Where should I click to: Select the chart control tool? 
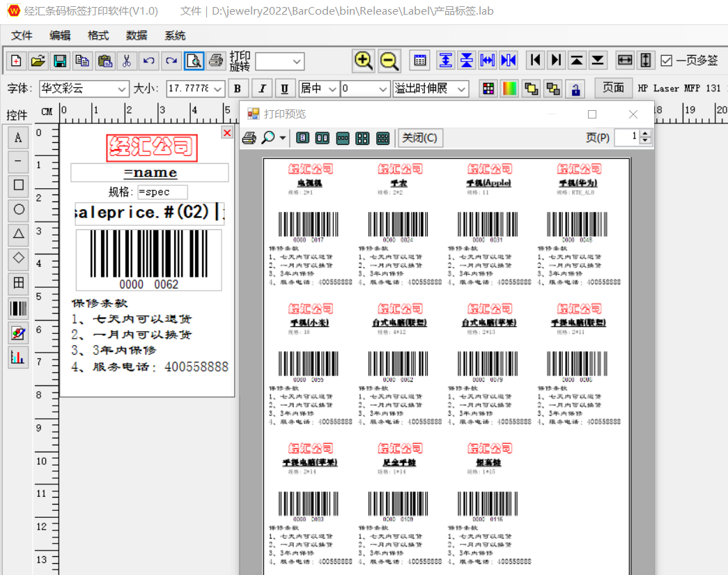click(18, 358)
